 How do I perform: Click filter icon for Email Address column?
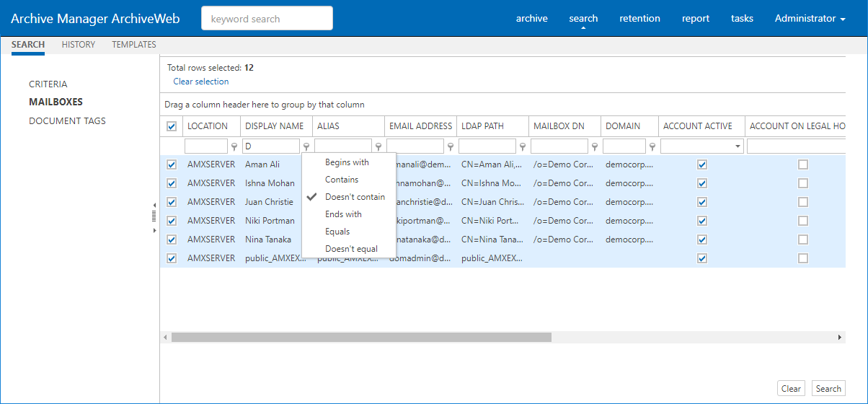pyautogui.click(x=450, y=146)
